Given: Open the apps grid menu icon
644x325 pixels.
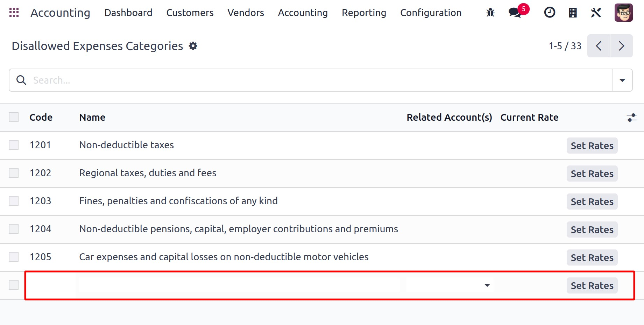Looking at the screenshot, I should pyautogui.click(x=14, y=13).
